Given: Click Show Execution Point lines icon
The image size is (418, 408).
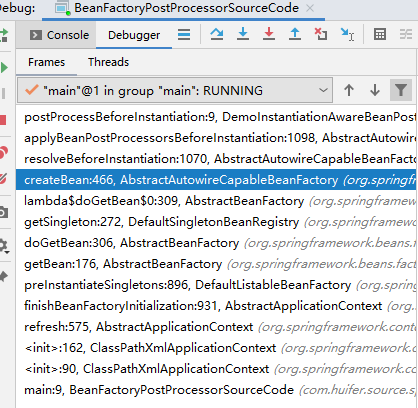Looking at the screenshot, I should (184, 34).
